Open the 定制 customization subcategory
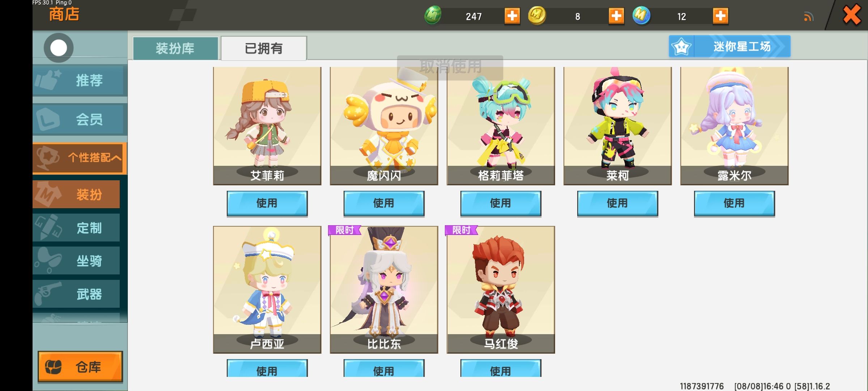The image size is (868, 391). (76, 228)
